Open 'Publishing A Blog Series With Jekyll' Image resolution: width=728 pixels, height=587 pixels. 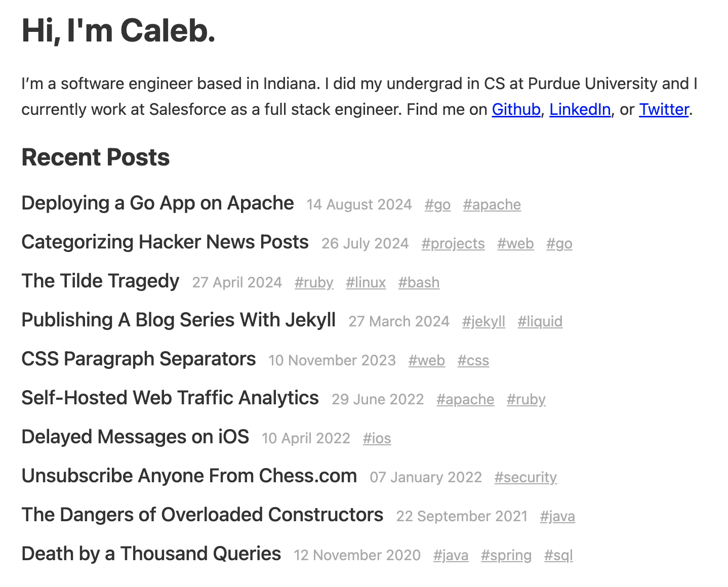(x=179, y=320)
